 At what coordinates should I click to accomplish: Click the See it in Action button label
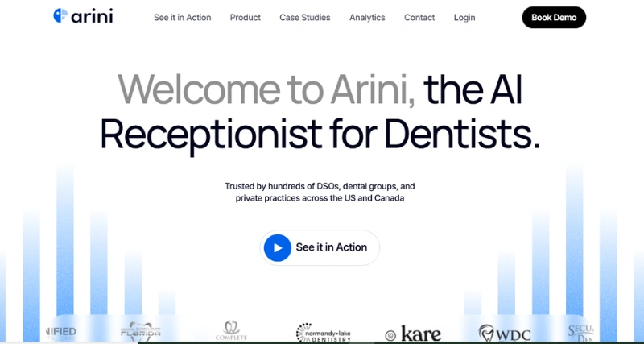tap(331, 247)
